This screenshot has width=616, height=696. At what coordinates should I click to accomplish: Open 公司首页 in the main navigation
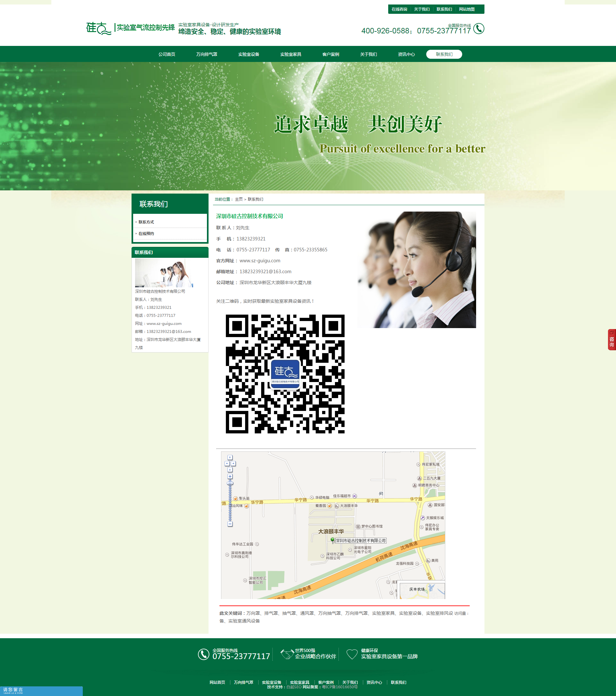click(x=167, y=54)
